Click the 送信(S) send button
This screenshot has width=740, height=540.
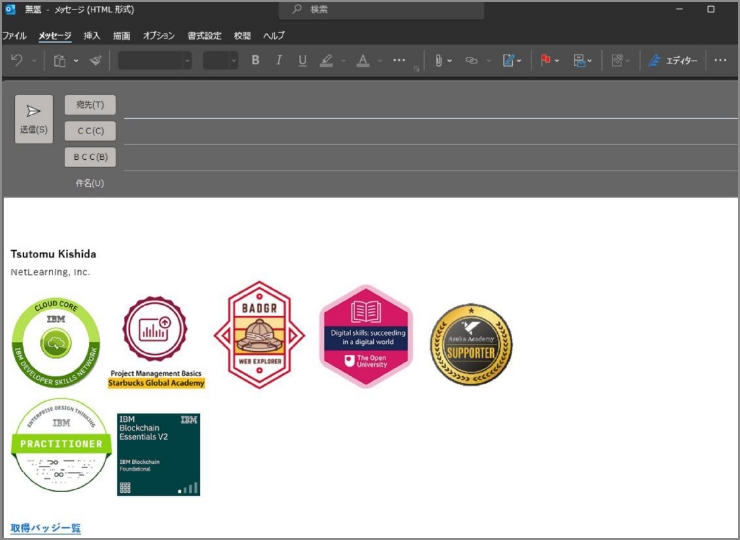click(x=34, y=119)
